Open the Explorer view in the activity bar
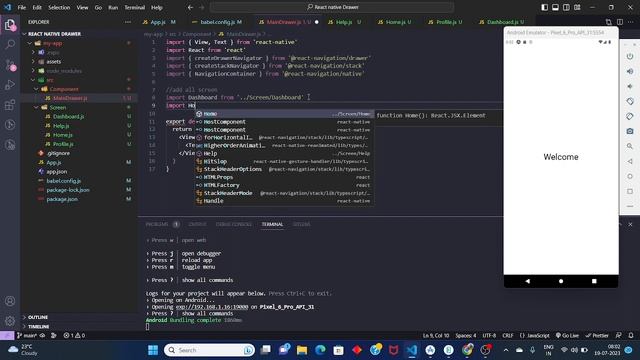This screenshot has height=360, width=640. 10,25
